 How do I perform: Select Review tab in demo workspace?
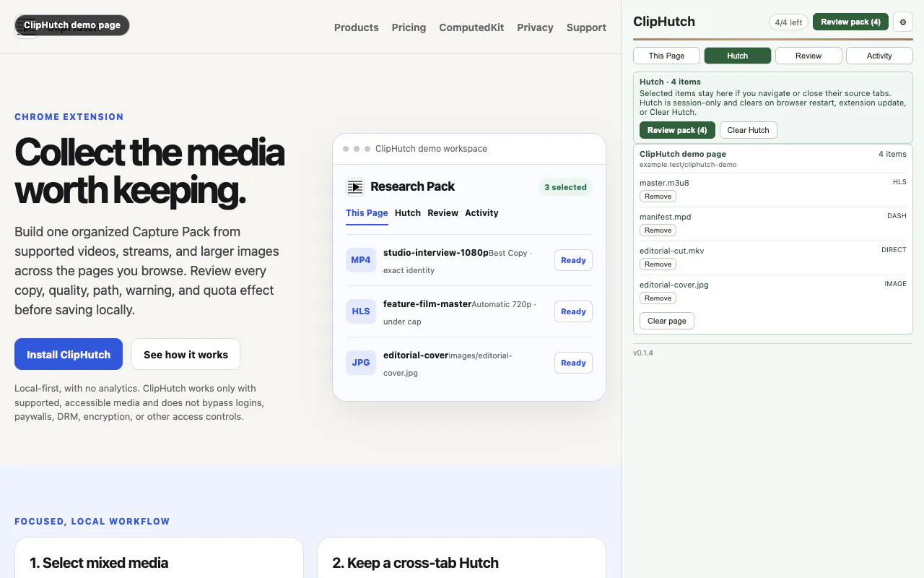click(x=443, y=213)
